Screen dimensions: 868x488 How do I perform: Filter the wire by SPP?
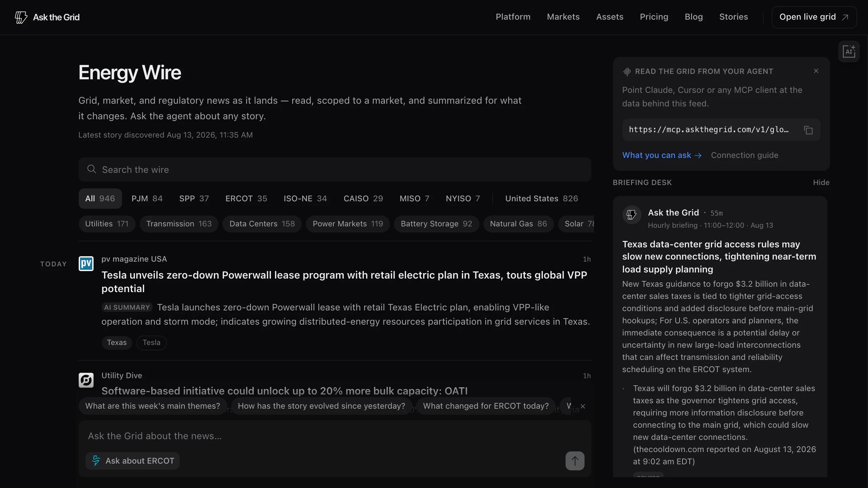(194, 199)
